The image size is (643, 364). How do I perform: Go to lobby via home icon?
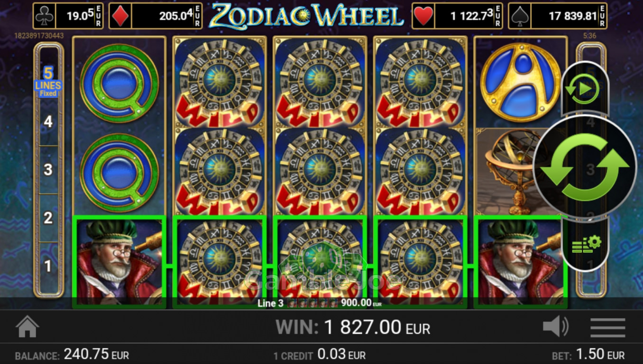pos(27,327)
